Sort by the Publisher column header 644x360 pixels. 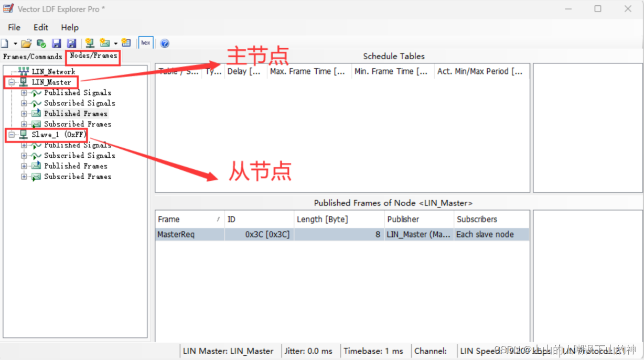coord(418,219)
